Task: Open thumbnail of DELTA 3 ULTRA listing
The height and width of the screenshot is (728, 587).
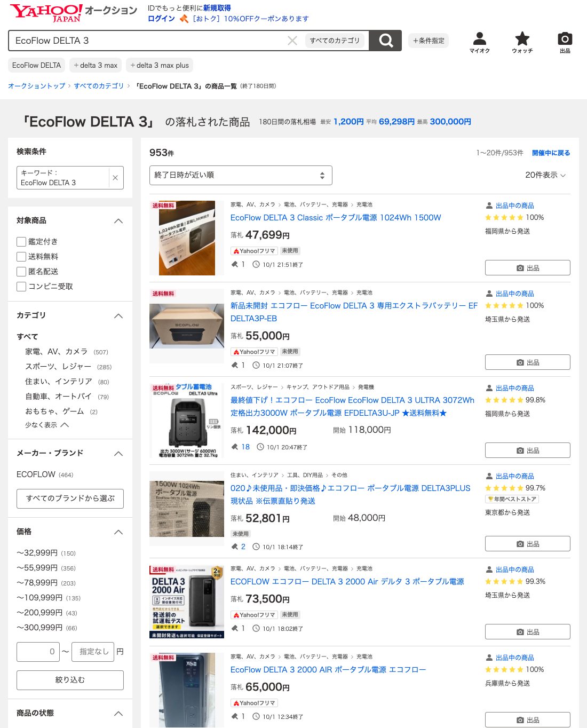Action: [187, 421]
